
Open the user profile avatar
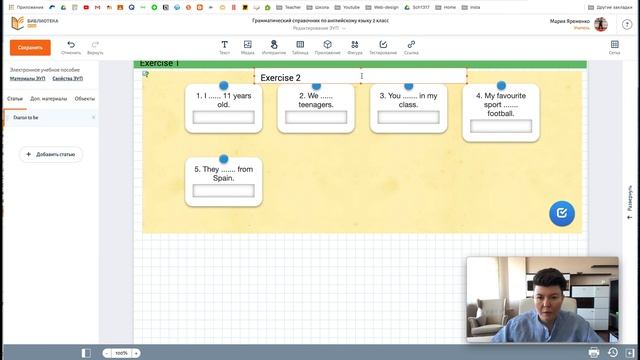(601, 24)
